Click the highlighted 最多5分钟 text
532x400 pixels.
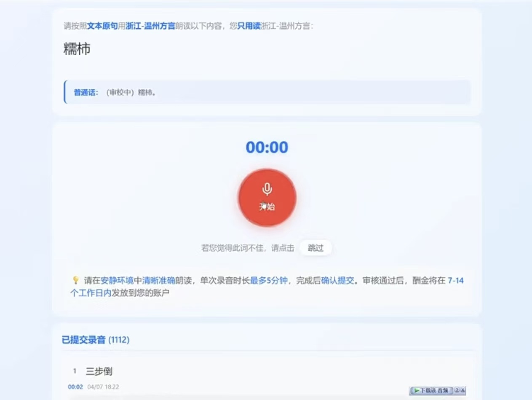[269, 281]
